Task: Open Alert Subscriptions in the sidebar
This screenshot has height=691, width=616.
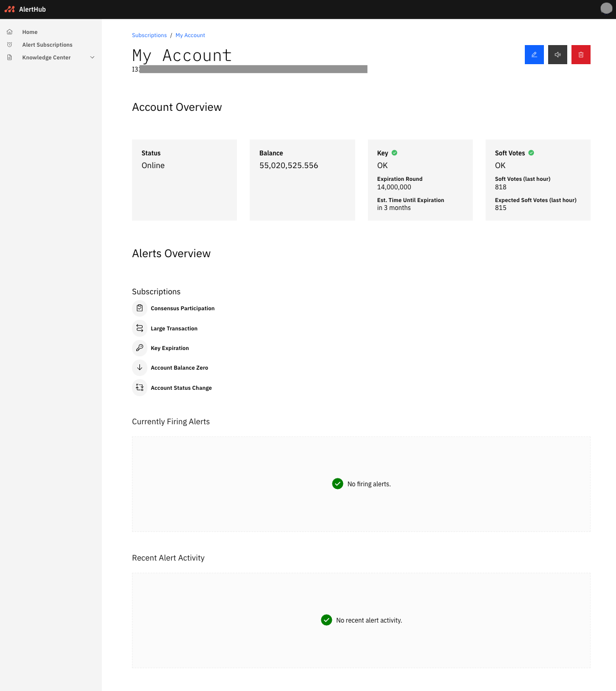Action: [x=47, y=45]
